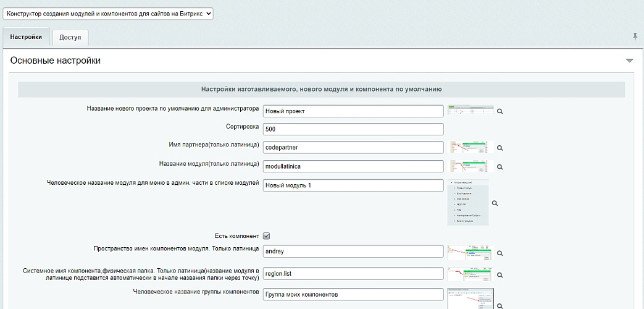Screen dimensions: 644x309
Task: Toggle the 'Есть компонент' checkbox
Action: (267, 235)
